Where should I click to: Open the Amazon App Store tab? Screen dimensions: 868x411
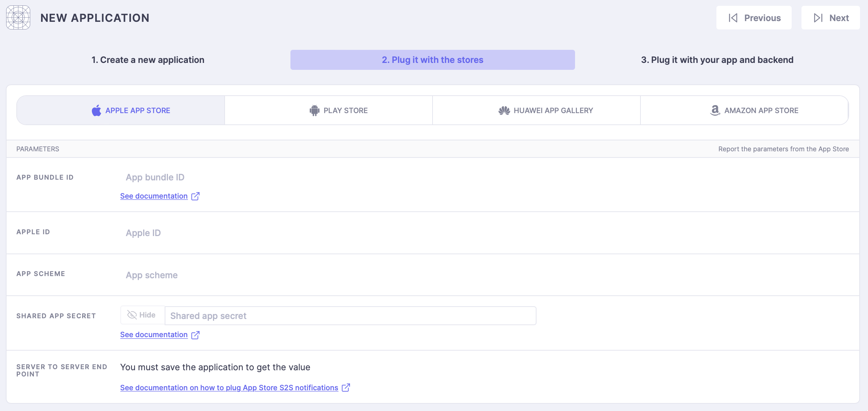744,110
